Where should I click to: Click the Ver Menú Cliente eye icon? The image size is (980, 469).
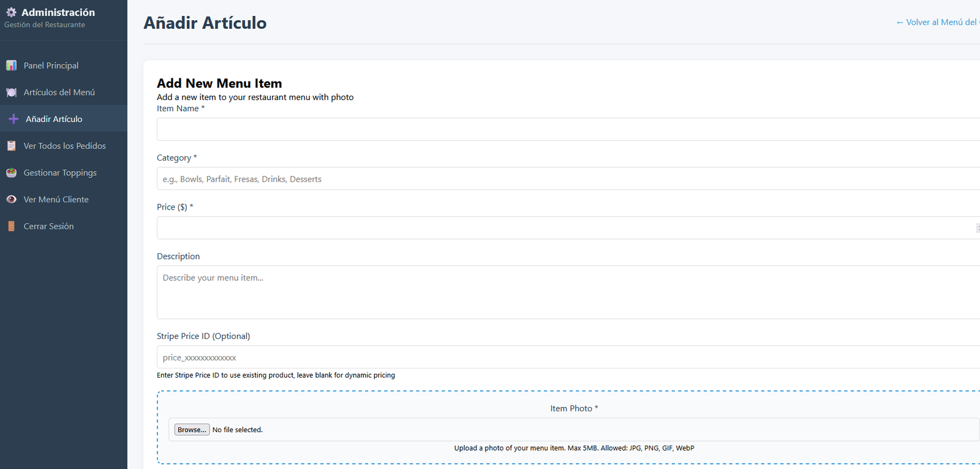pyautogui.click(x=11, y=199)
